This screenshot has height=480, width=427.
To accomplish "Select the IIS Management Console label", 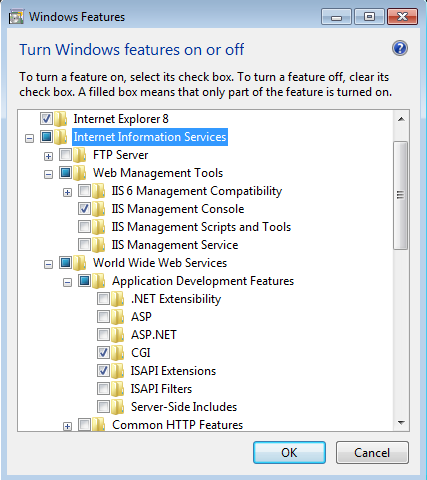I will pyautogui.click(x=178, y=209).
